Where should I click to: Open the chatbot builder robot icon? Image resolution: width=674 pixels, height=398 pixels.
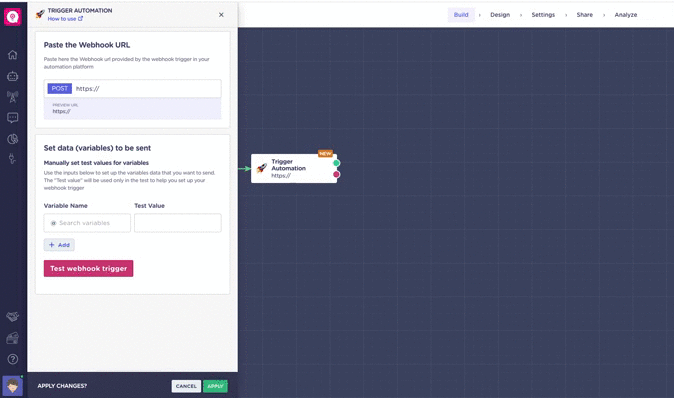pos(12,76)
